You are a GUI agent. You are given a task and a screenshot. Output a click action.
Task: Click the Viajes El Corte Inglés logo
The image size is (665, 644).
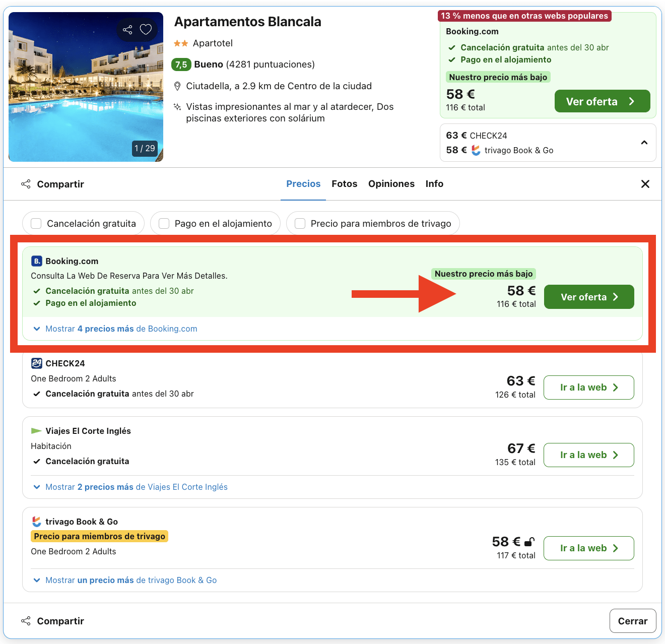coord(37,431)
